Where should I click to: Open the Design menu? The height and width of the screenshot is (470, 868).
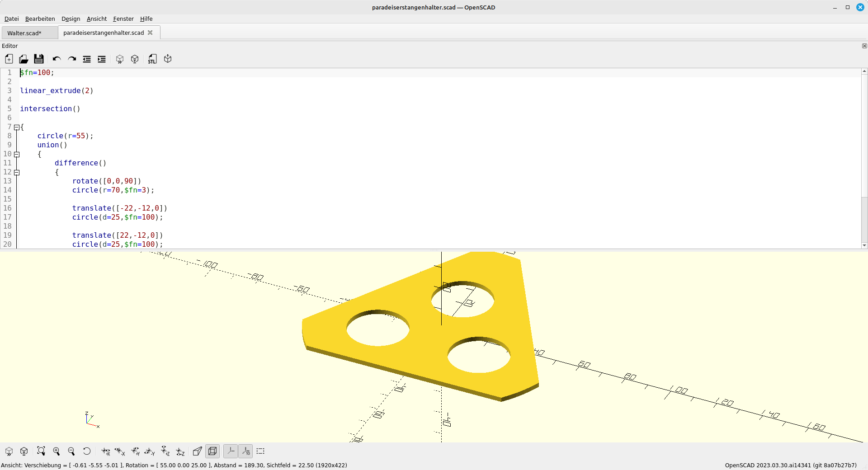pyautogui.click(x=71, y=19)
